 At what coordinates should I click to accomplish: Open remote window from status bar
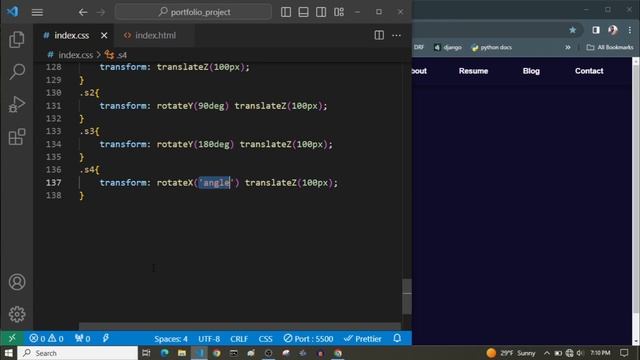point(12,338)
